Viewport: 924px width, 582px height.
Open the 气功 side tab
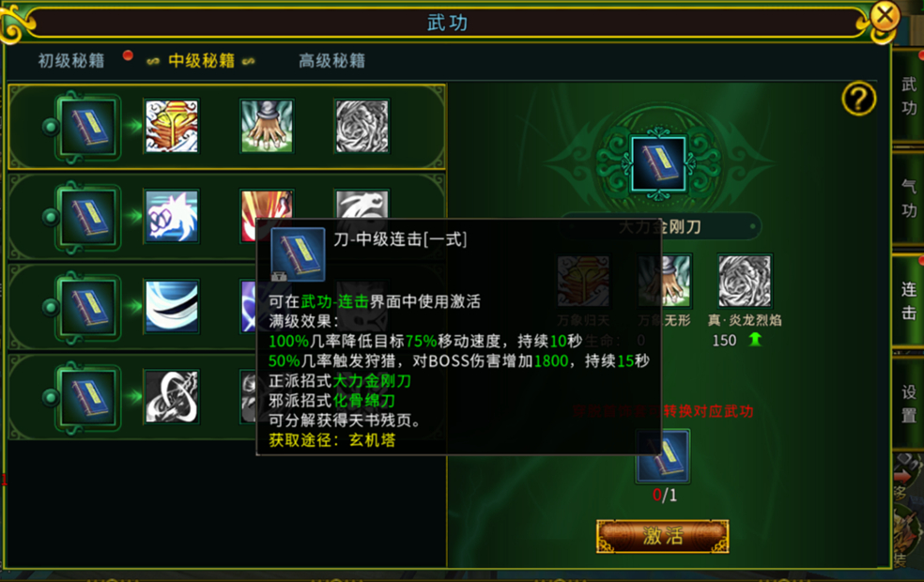point(909,198)
